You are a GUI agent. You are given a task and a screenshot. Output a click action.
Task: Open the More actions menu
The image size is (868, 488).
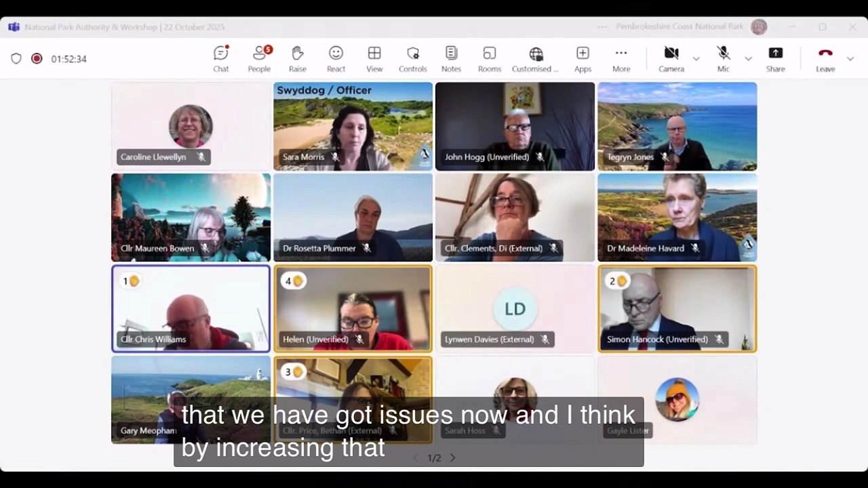pos(621,58)
